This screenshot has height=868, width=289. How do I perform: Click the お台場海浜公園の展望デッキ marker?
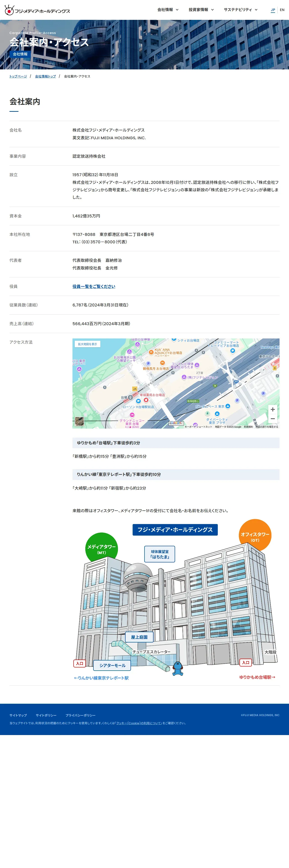tap(129, 352)
